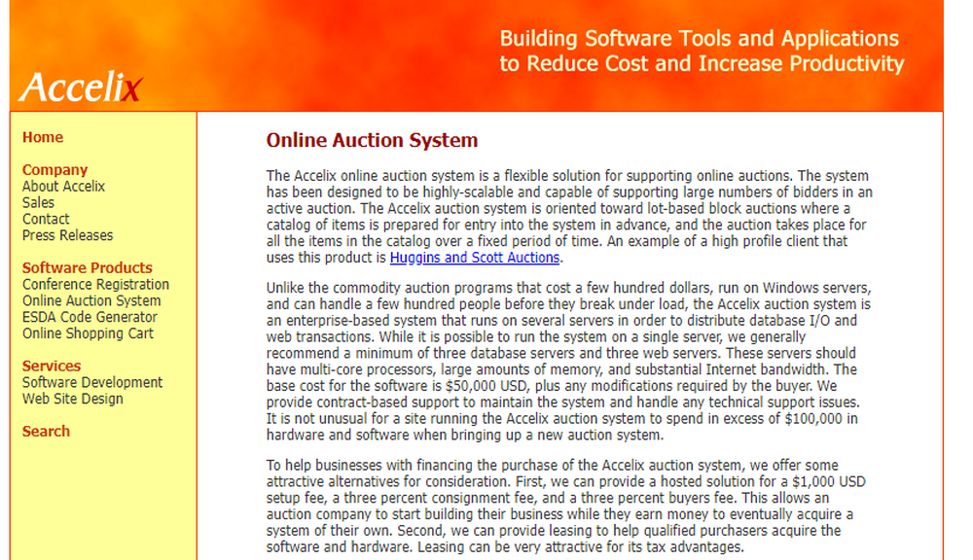973x560 pixels.
Task: Click the text '$100,000' in the second paragraph
Action: point(812,419)
